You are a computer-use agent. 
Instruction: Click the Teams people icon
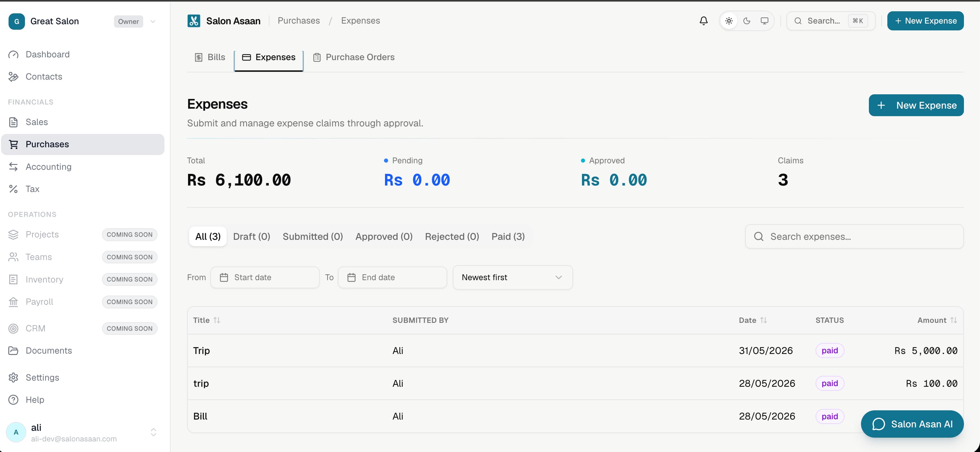tap(13, 257)
